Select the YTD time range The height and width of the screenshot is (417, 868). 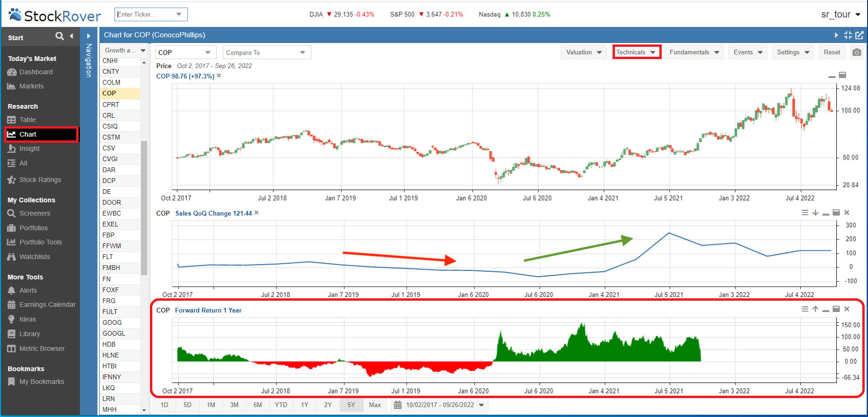[x=281, y=405]
